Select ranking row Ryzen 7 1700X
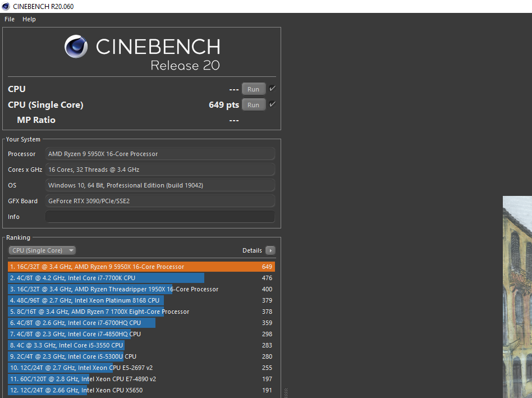 click(x=141, y=312)
